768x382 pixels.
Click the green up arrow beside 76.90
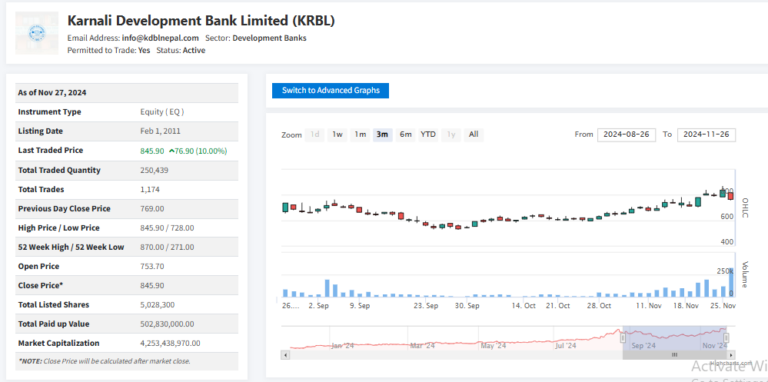coord(171,151)
